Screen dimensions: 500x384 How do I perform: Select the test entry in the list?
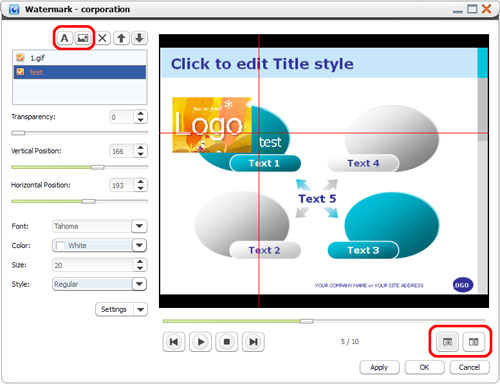click(80, 72)
